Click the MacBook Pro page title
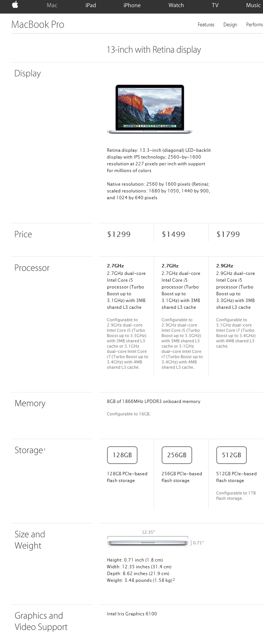Image resolution: width=263 pixels, height=644 pixels. (38, 24)
